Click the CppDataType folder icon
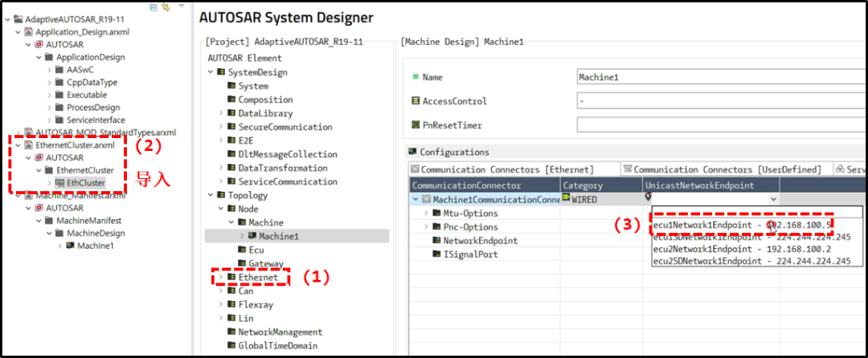The width and height of the screenshot is (868, 358). click(x=59, y=83)
